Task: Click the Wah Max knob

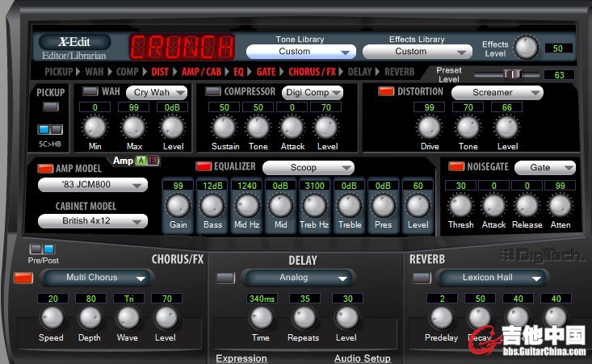Action: [x=133, y=127]
